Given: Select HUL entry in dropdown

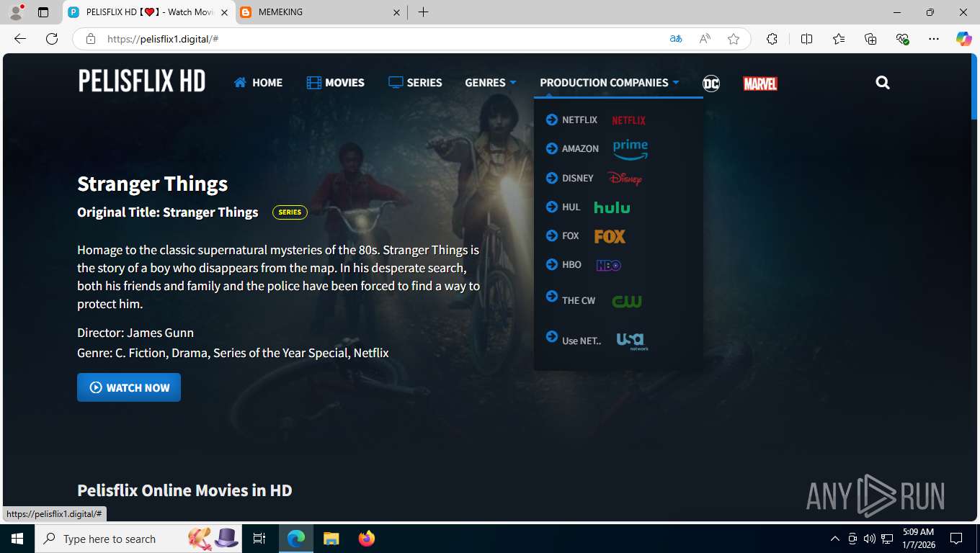Looking at the screenshot, I should click(571, 207).
